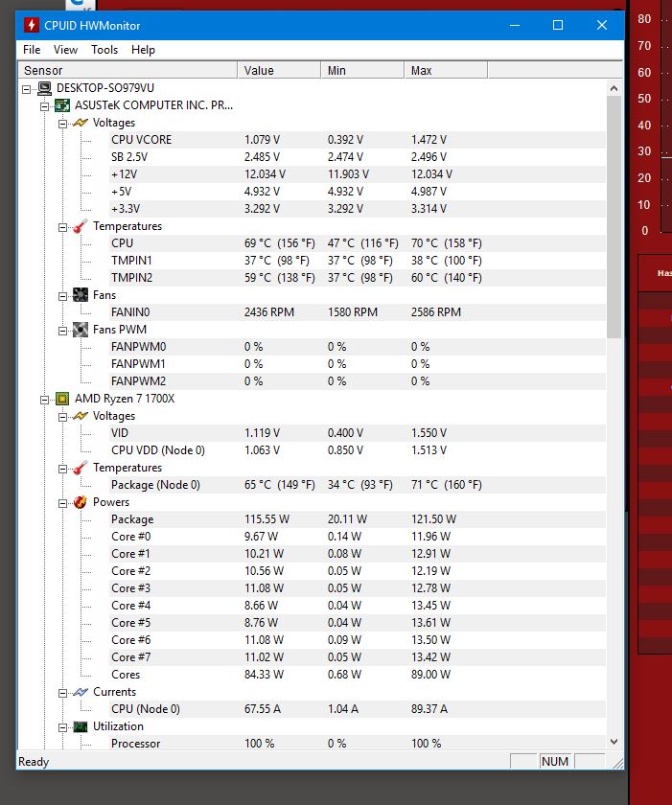Collapse the ASUSTeK COMPUTER INC. node

[x=45, y=106]
